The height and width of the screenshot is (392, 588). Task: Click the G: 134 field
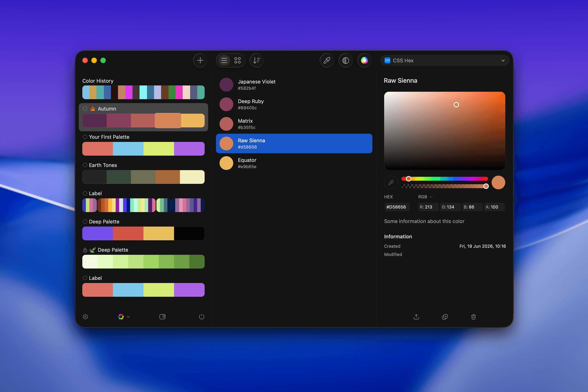[450, 207]
